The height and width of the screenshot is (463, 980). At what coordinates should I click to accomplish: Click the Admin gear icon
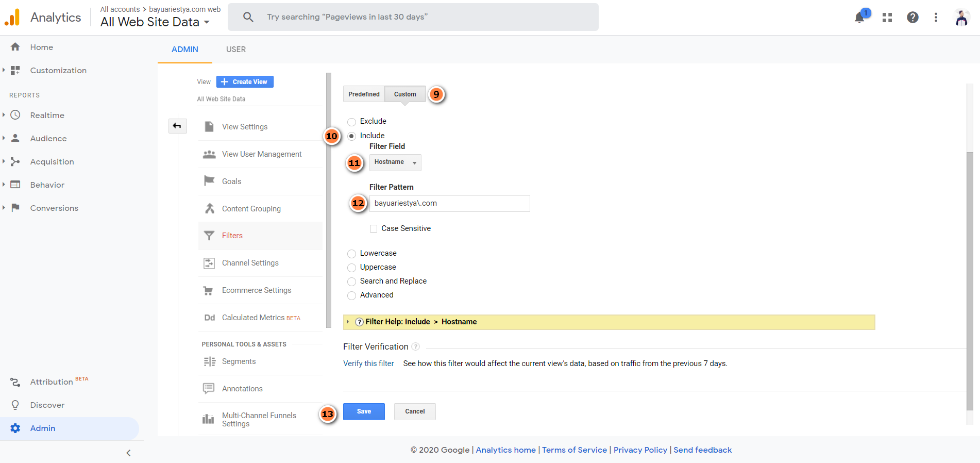15,428
